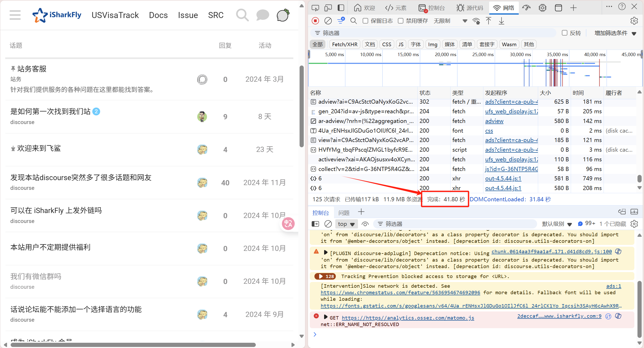Filter requests by JS type
This screenshot has width=644, height=348.
401,44
